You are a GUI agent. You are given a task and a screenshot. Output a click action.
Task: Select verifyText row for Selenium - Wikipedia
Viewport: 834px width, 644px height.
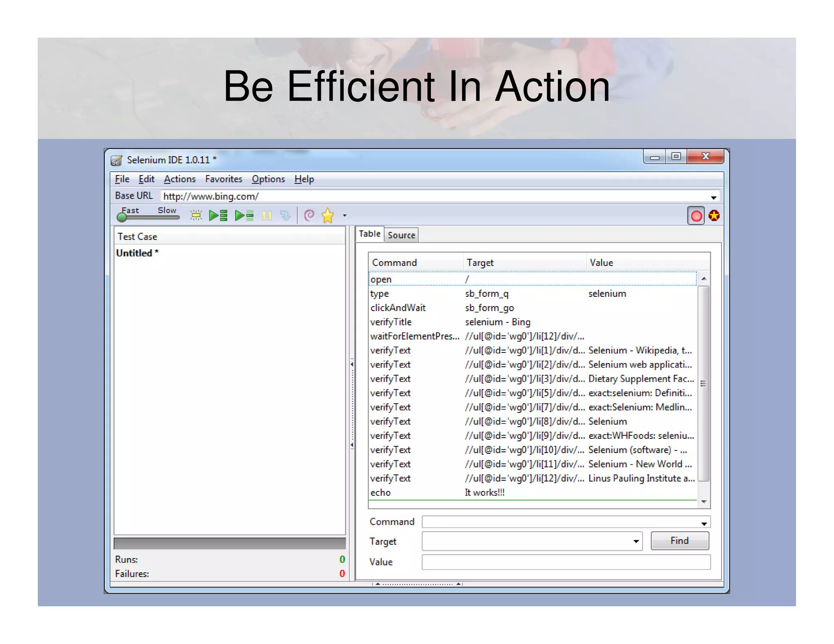point(532,350)
